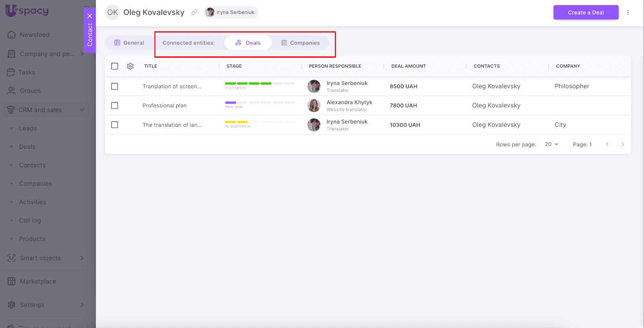Click the green In progress stage bar
This screenshot has width=644, height=328.
click(248, 83)
